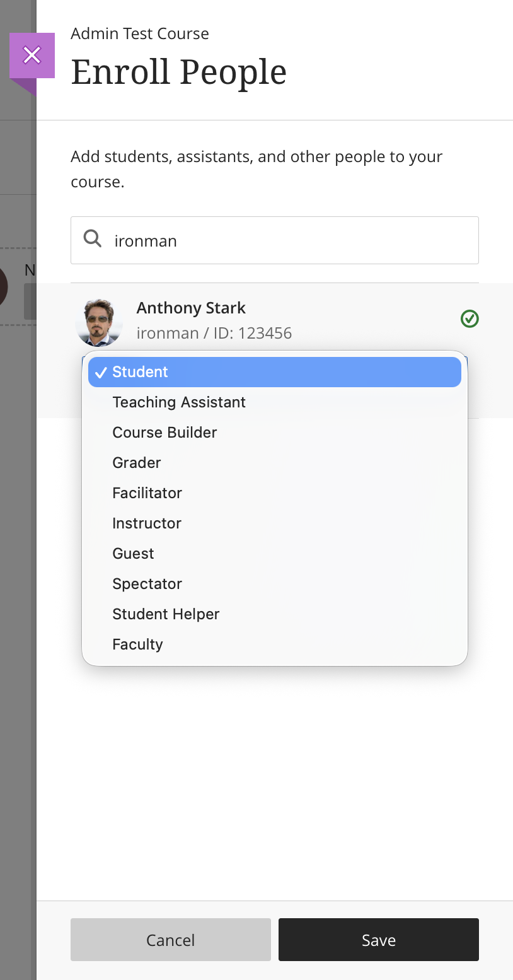The image size is (513, 980).
Task: Select Course Builder role
Action: (x=164, y=433)
